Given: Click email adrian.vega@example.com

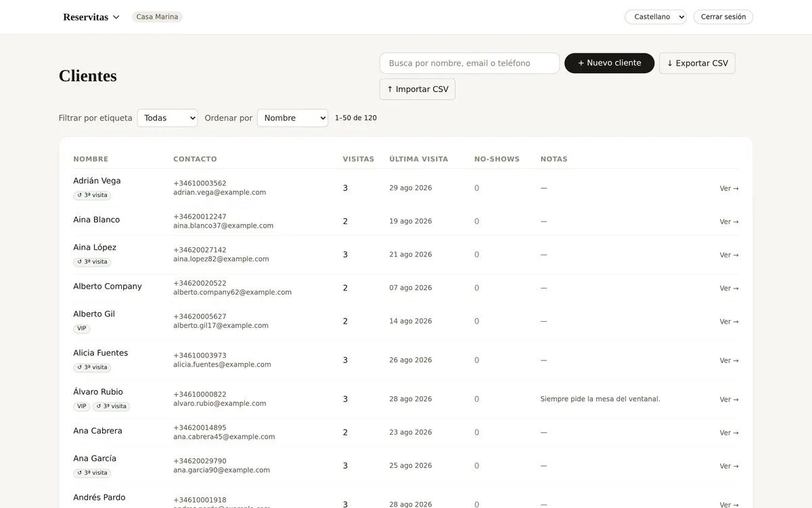Looking at the screenshot, I should (x=219, y=192).
